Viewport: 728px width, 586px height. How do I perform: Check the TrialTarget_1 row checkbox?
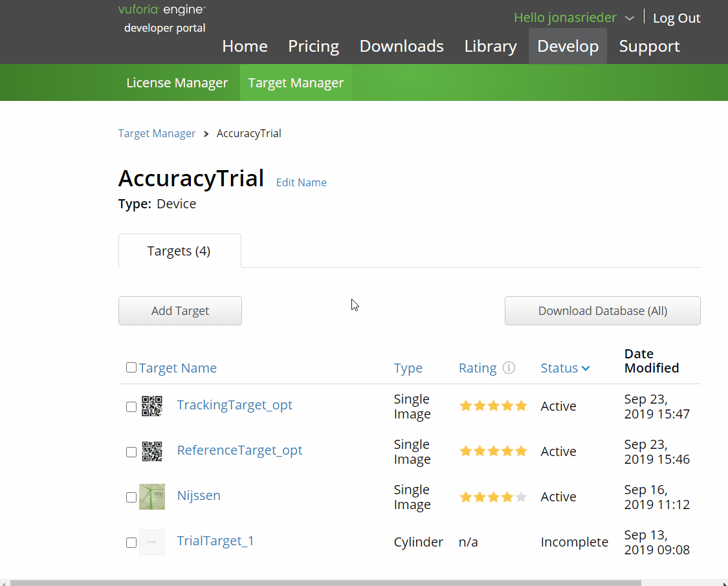[x=131, y=543]
